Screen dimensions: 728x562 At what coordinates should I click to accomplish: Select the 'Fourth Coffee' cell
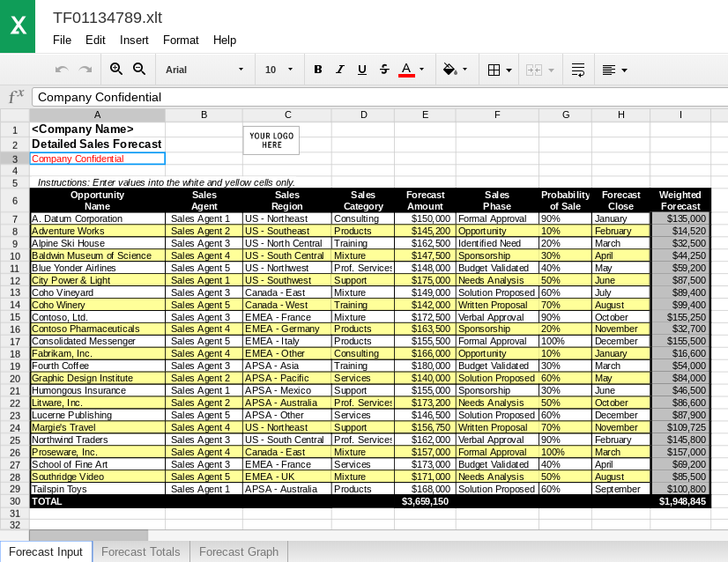(98, 366)
